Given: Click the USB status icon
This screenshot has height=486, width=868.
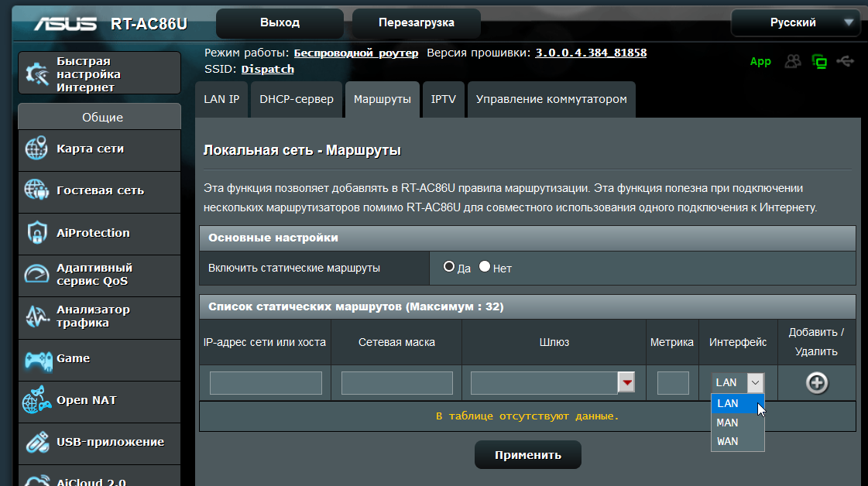Looking at the screenshot, I should point(846,61).
